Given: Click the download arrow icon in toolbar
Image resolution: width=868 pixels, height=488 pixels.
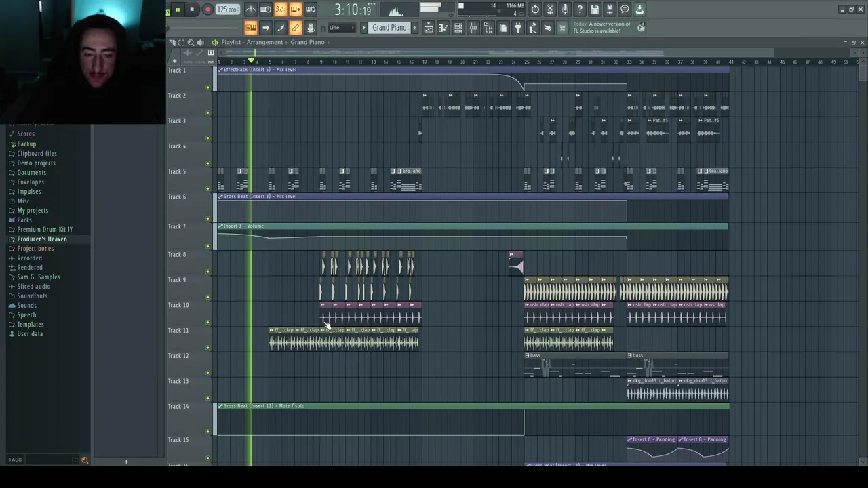Looking at the screenshot, I should [639, 9].
